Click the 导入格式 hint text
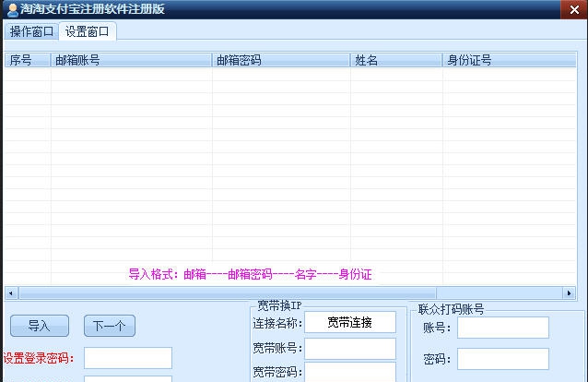 point(250,274)
